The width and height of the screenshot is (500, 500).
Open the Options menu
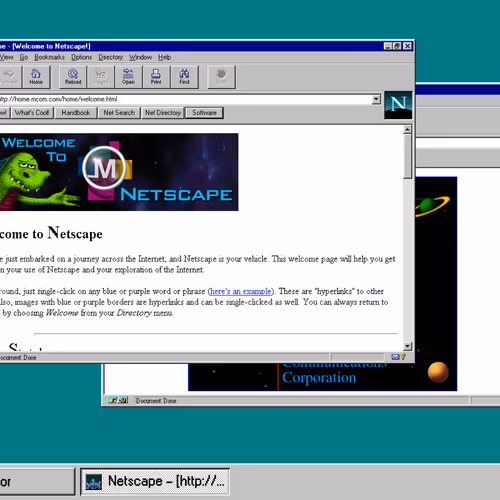81,57
